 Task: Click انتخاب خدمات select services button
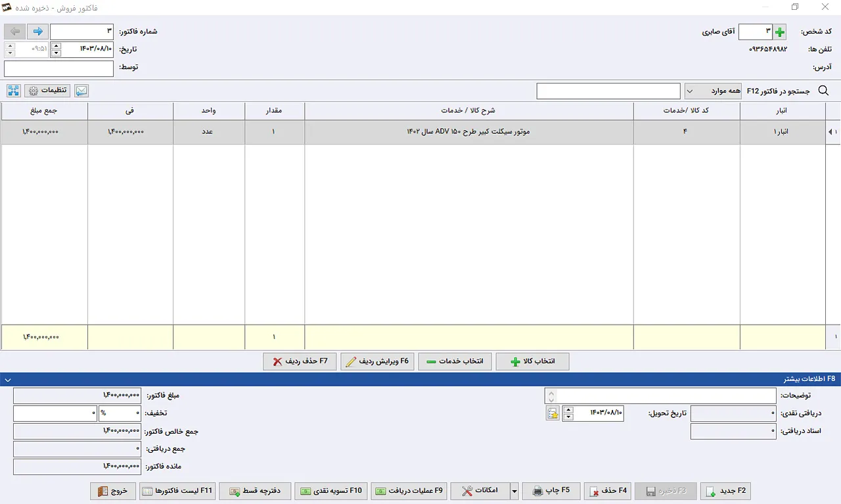455,361
